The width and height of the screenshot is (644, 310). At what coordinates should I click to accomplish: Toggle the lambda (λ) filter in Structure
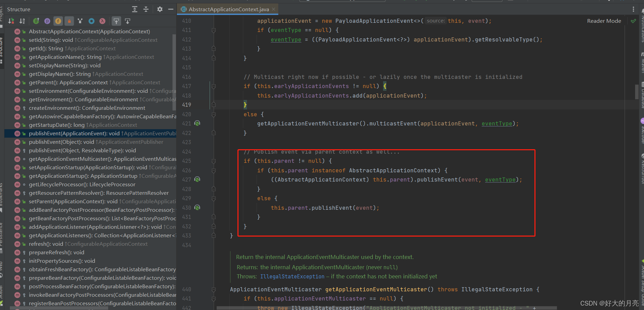pos(102,21)
